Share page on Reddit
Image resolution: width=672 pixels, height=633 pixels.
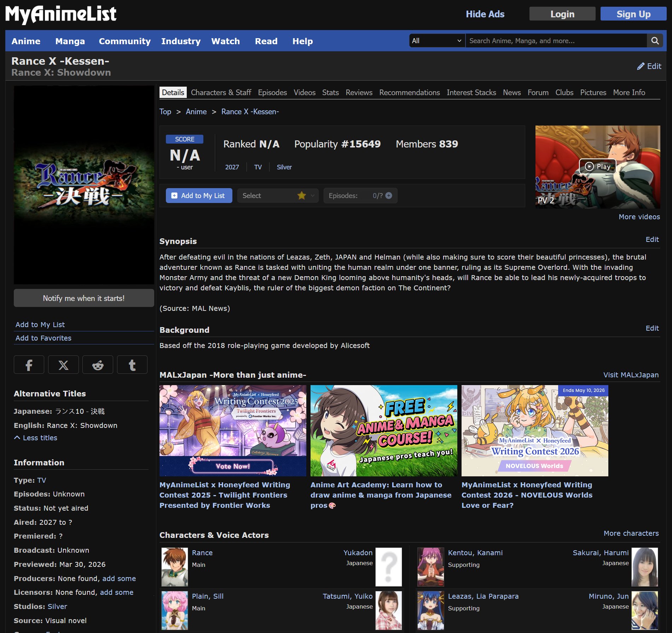click(98, 365)
